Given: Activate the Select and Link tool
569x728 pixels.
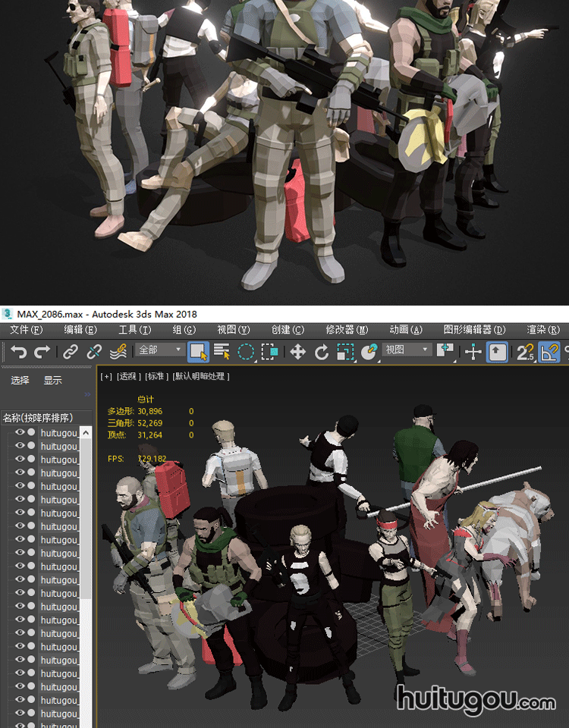Looking at the screenshot, I should (x=71, y=352).
